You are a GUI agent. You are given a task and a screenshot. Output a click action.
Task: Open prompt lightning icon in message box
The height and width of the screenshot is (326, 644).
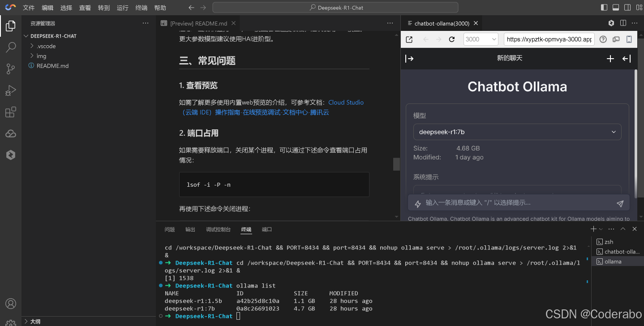click(x=418, y=204)
